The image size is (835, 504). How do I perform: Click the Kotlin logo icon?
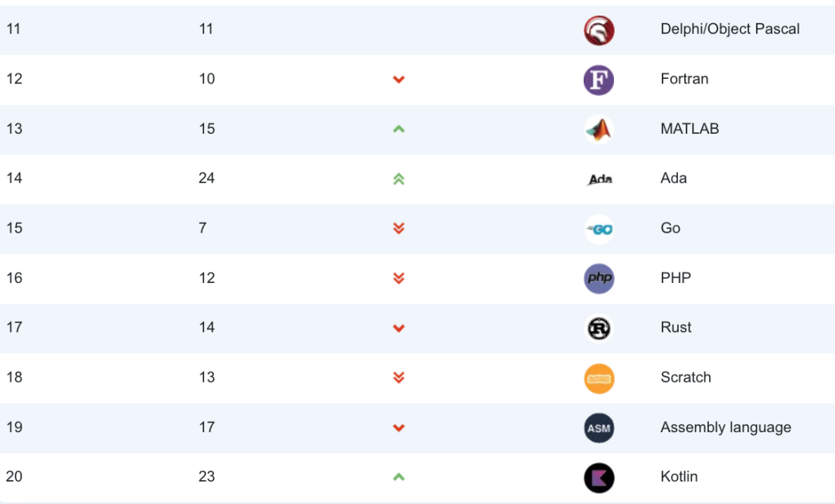tap(599, 478)
